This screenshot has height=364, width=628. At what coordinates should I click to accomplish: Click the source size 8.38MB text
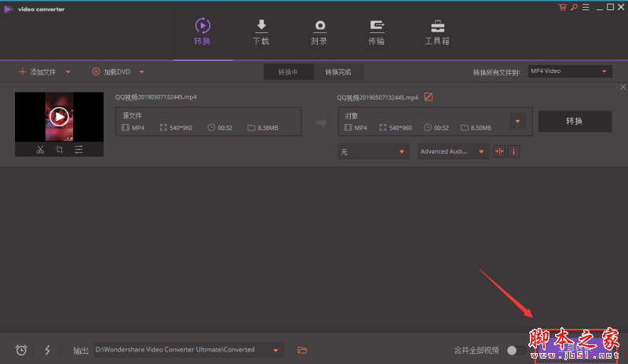pyautogui.click(x=268, y=128)
